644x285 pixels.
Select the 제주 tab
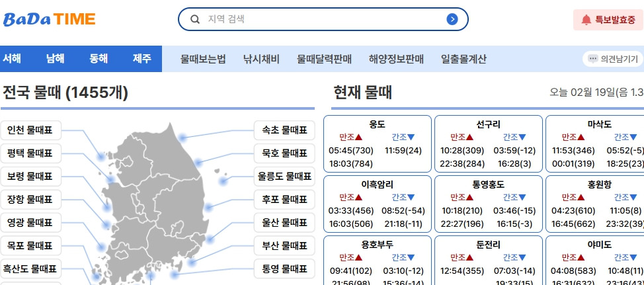[142, 59]
